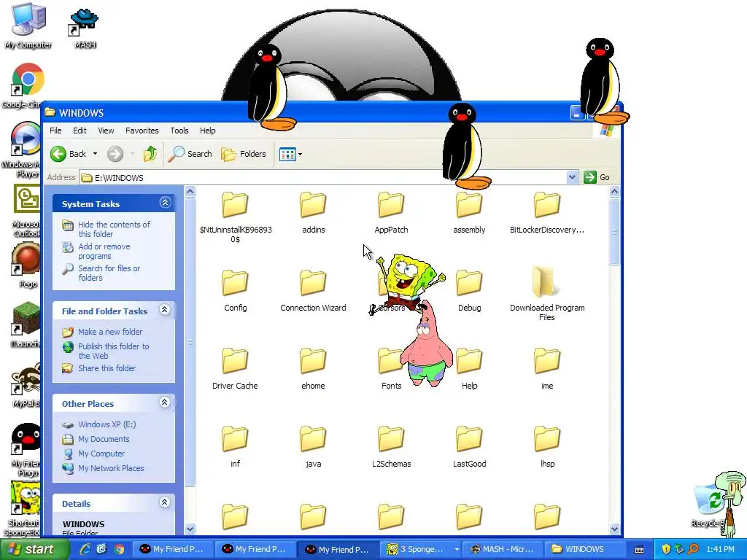Screen dimensions: 747x560
Task: Select the Config folder
Action: click(x=235, y=291)
